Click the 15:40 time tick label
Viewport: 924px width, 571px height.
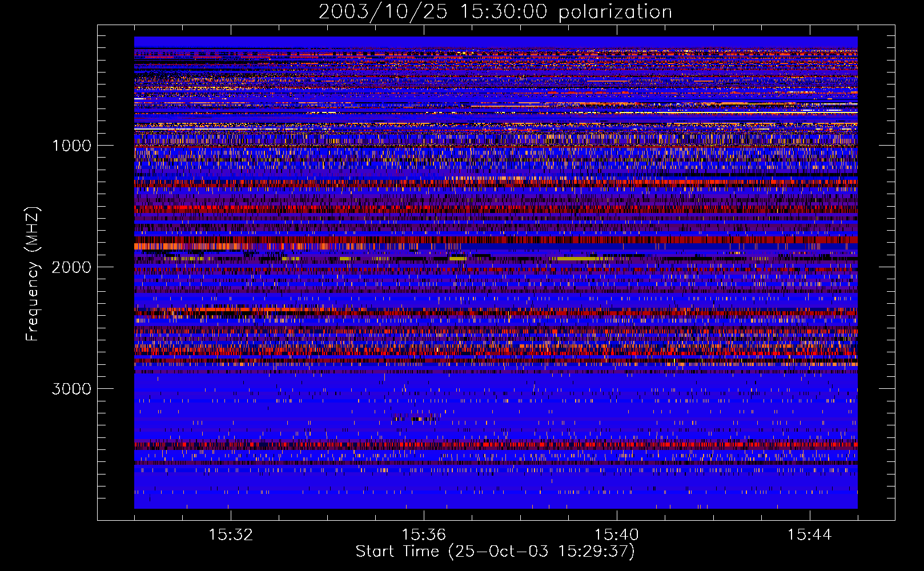click(617, 535)
